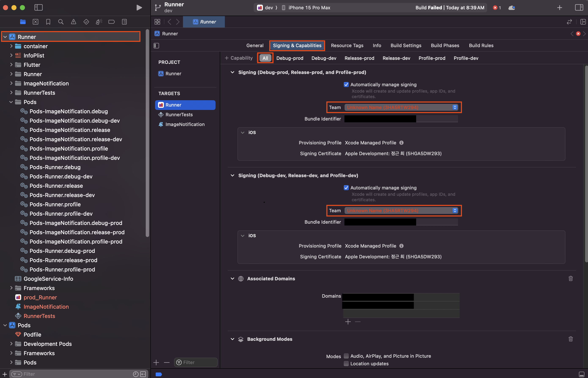Viewport: 588px width, 378px height.
Task: Remove the selected target with minus
Action: point(167,362)
